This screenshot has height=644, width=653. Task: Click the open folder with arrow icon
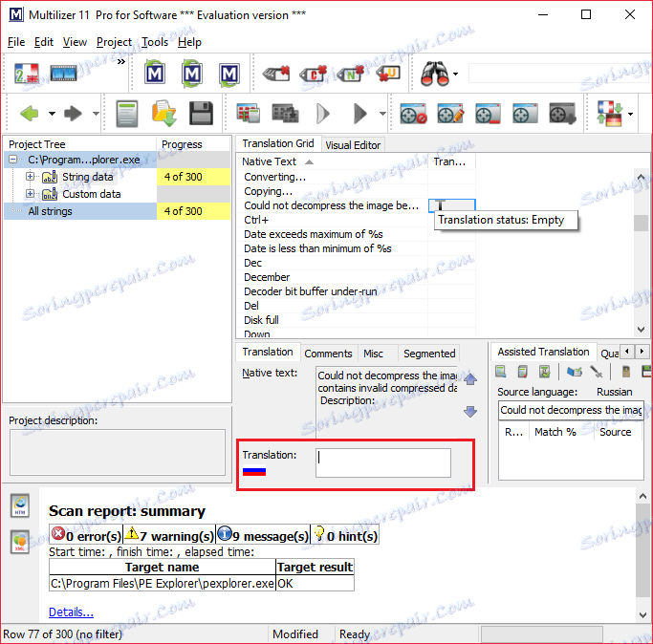(164, 114)
